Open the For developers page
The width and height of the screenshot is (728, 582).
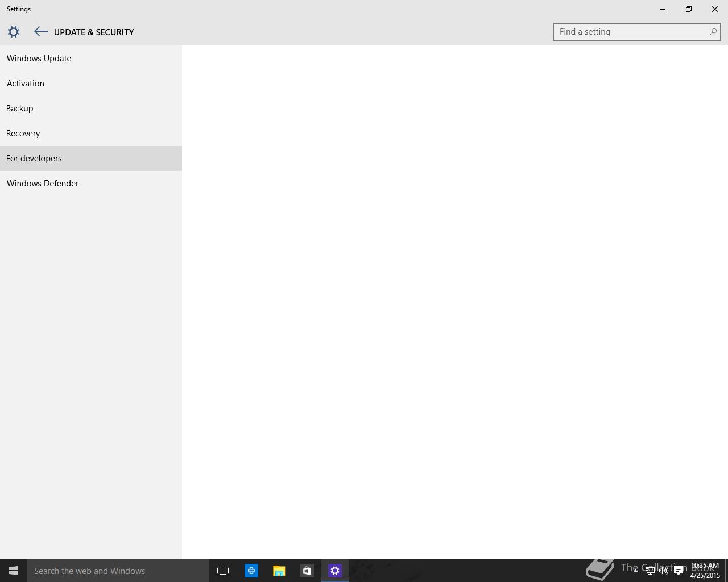click(x=91, y=158)
